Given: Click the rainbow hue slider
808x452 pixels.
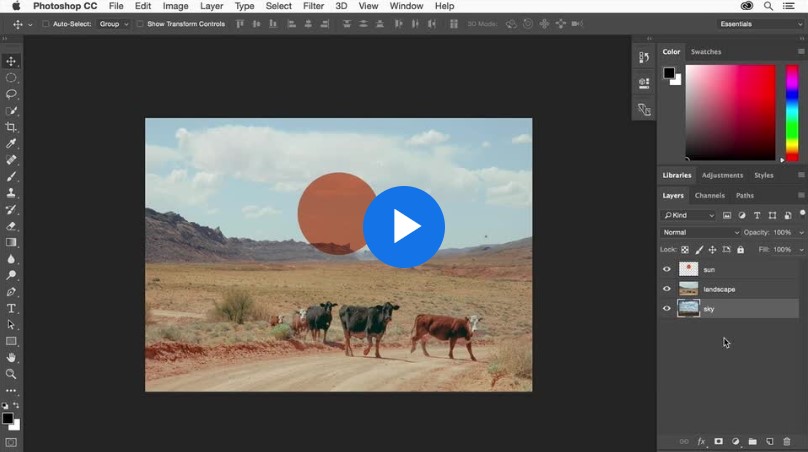Looking at the screenshot, I should (x=792, y=112).
